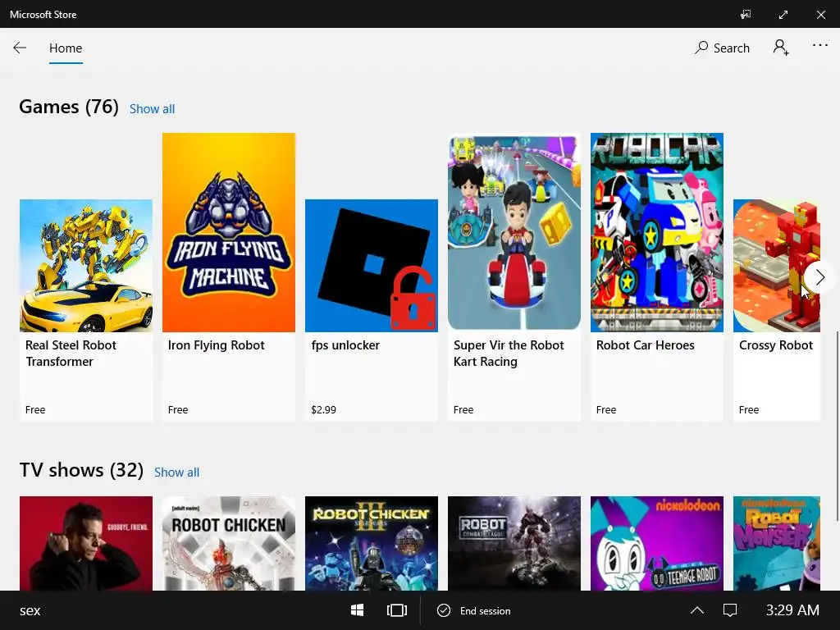Click the 3:29 AM clock
840x630 pixels.
(792, 610)
